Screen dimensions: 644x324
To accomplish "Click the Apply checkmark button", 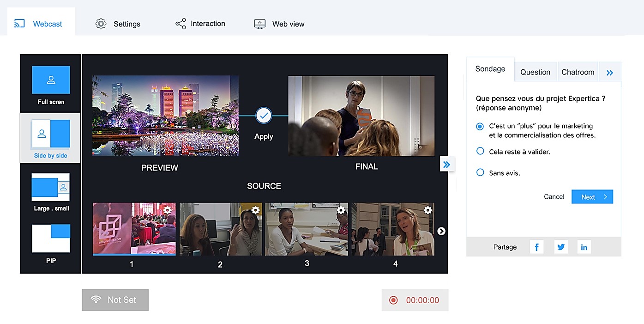I will pyautogui.click(x=264, y=116).
